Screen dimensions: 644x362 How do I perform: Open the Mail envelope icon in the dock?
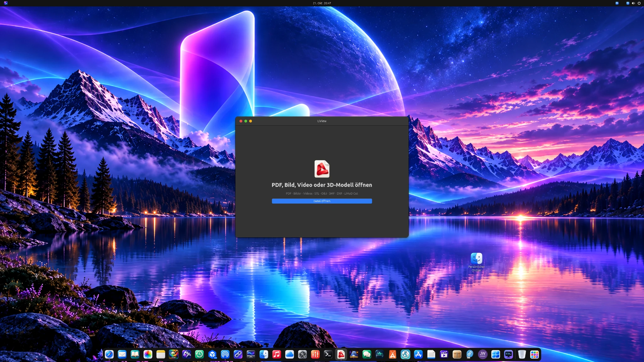122,354
